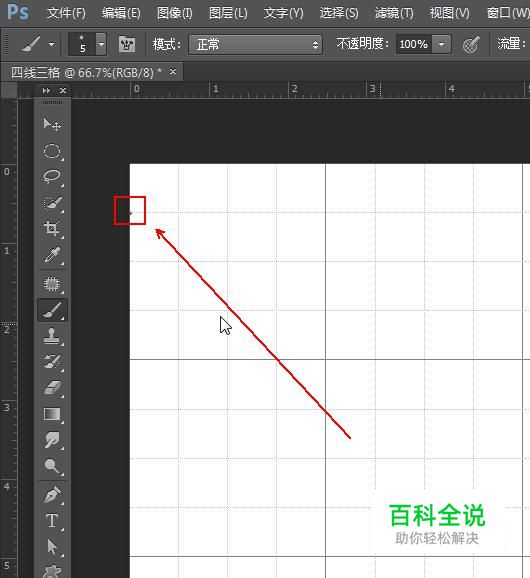Open the 编辑(E) menu
The image size is (530, 578).
coord(121,13)
